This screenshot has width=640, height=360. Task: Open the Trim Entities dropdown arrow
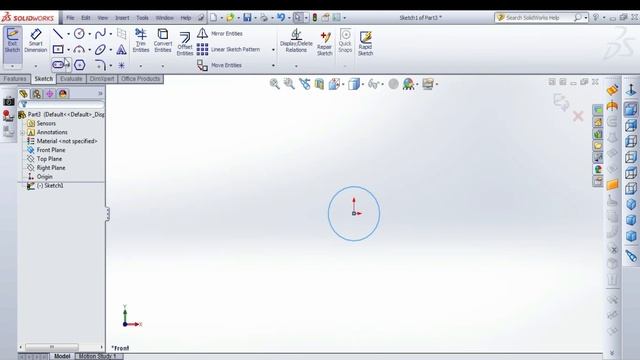pyautogui.click(x=141, y=66)
